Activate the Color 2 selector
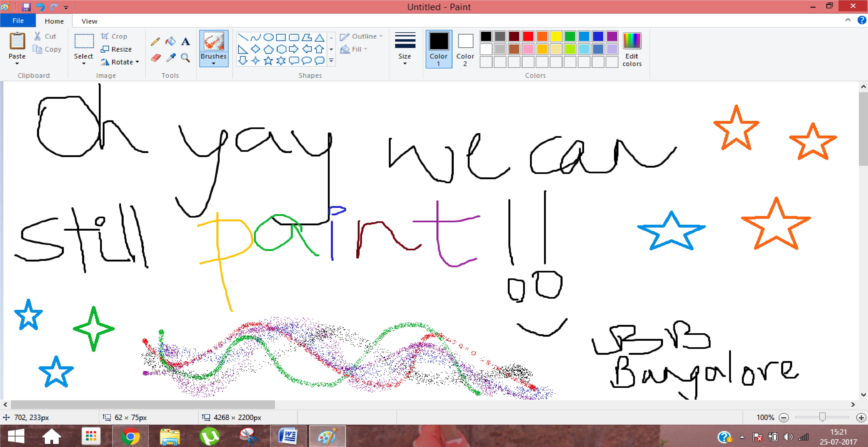 [x=465, y=49]
